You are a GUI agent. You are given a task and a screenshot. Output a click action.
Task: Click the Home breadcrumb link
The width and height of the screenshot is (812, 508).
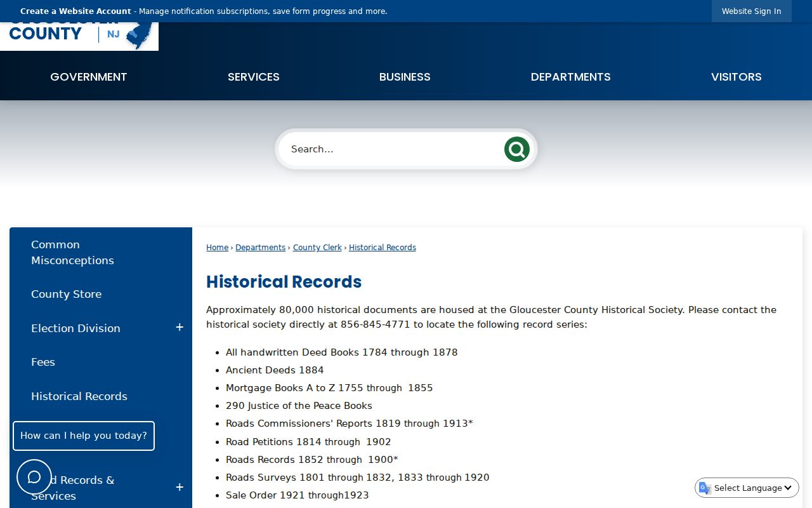coord(217,248)
